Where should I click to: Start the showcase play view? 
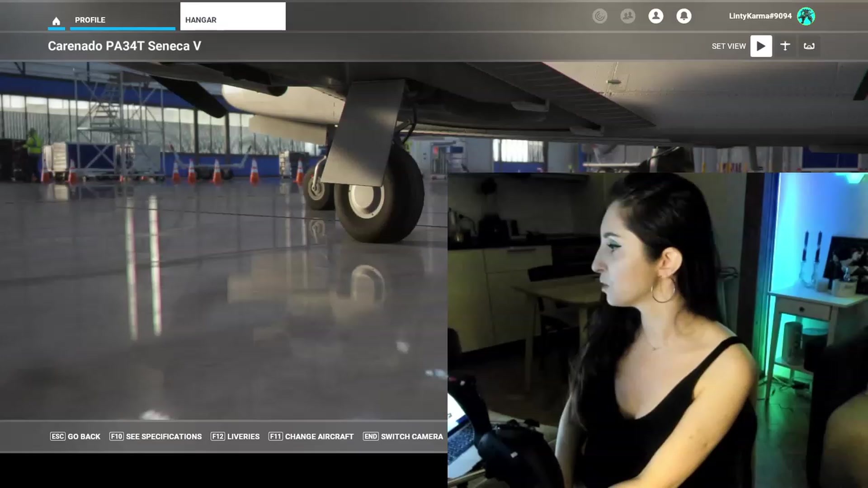tap(761, 46)
